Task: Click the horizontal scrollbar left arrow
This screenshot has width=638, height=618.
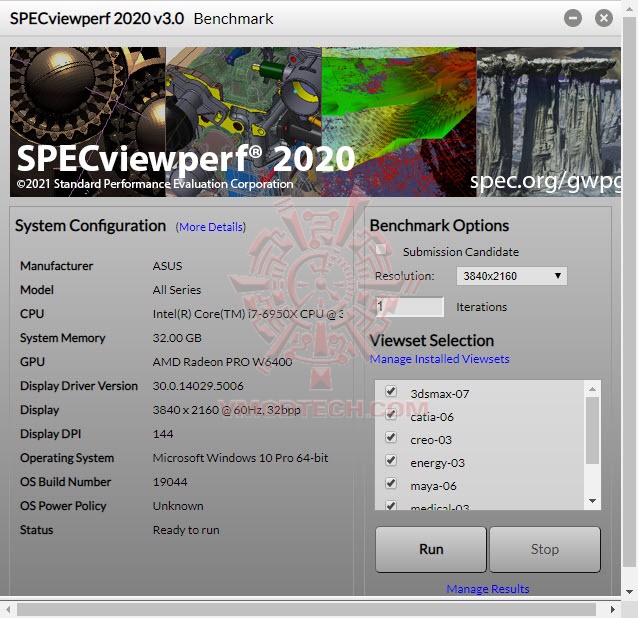Action: coord(8,609)
